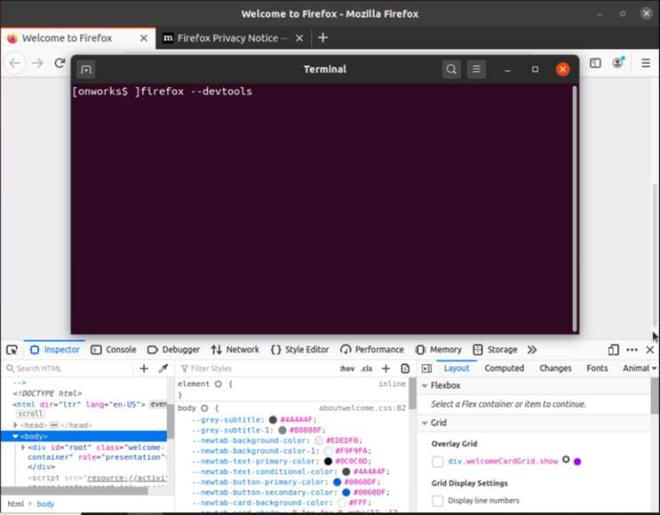Close the DevTools panel
Image resolution: width=660 pixels, height=515 pixels.
(x=650, y=350)
